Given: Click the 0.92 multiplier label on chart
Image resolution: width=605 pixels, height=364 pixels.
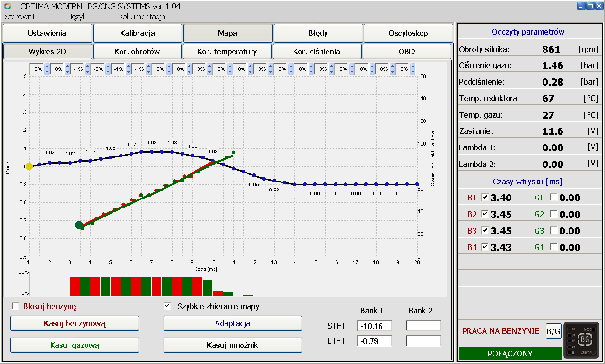Looking at the screenshot, I should [274, 190].
